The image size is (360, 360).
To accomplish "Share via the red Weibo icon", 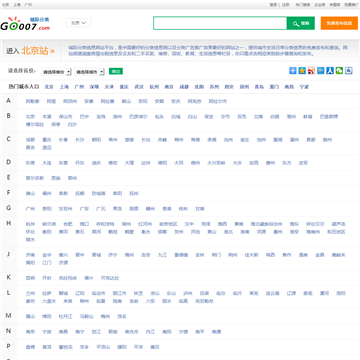I will [x=311, y=71].
